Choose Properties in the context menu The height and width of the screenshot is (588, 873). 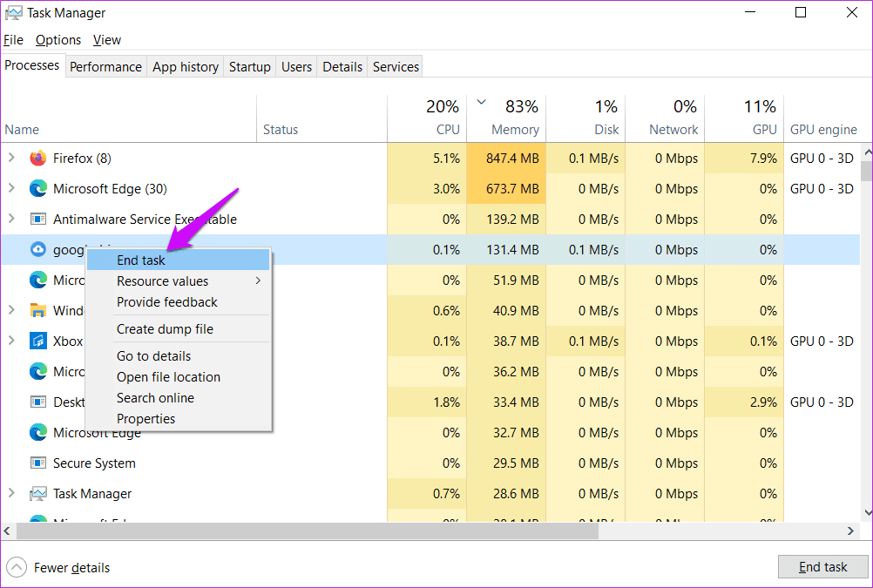tap(178, 419)
